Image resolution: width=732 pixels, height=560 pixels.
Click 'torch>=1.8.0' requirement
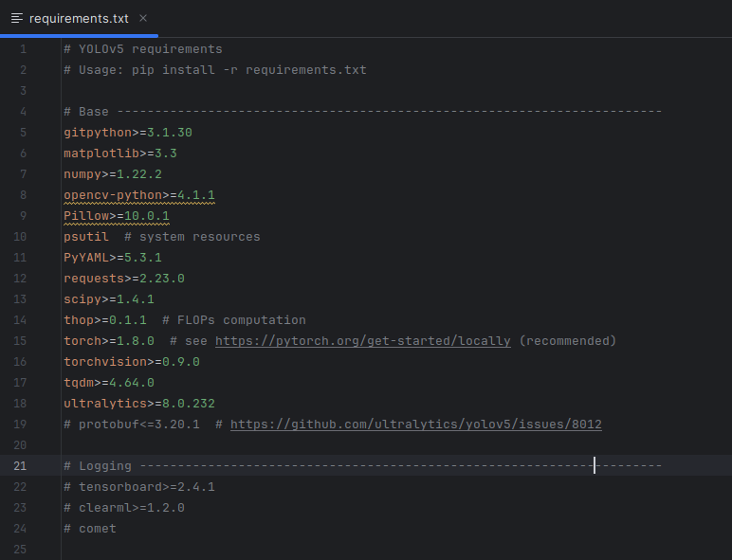(x=109, y=341)
